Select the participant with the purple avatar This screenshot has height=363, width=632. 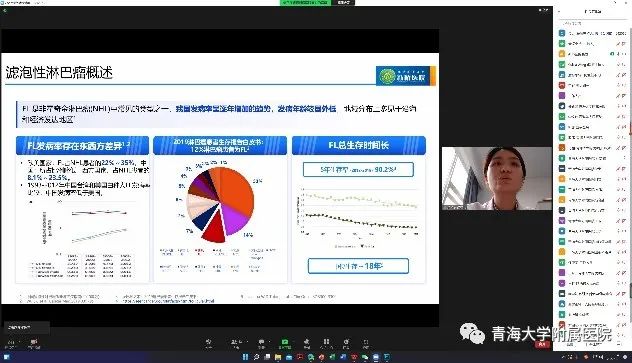[592, 96]
